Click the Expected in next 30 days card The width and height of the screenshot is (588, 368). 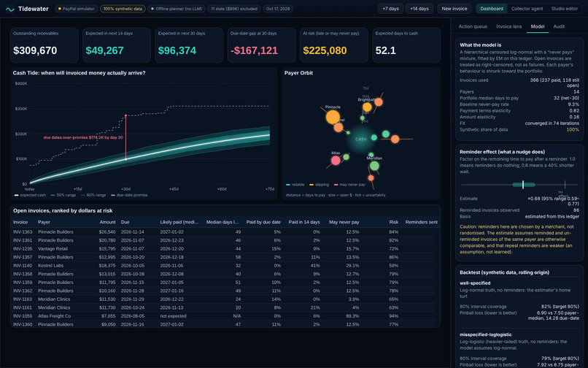click(x=189, y=45)
